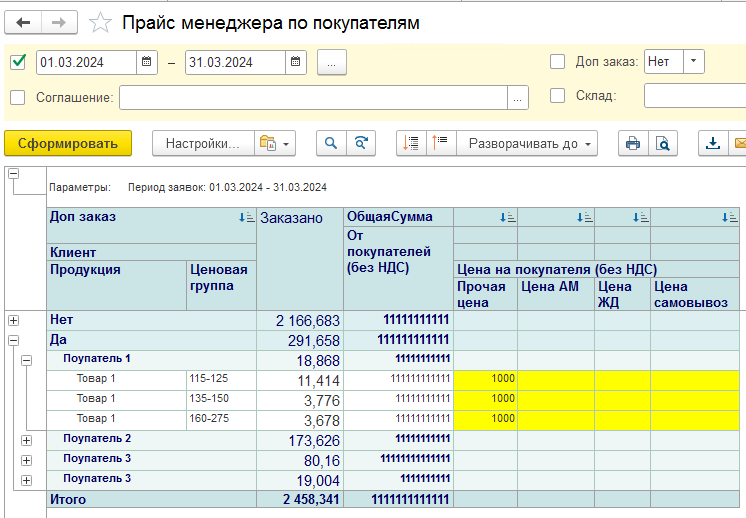Screen dimensions: 746x518
Task: Select Заказано value 173,626
Action: (300, 440)
